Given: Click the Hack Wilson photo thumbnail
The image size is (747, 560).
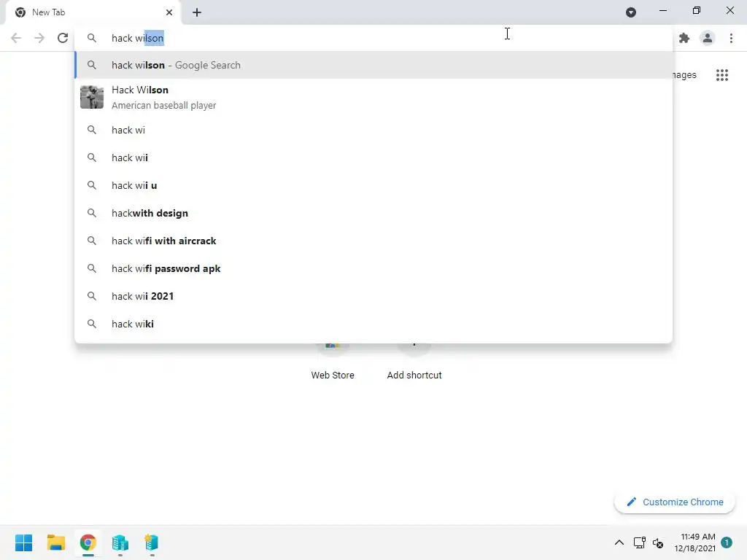Looking at the screenshot, I should pyautogui.click(x=92, y=97).
